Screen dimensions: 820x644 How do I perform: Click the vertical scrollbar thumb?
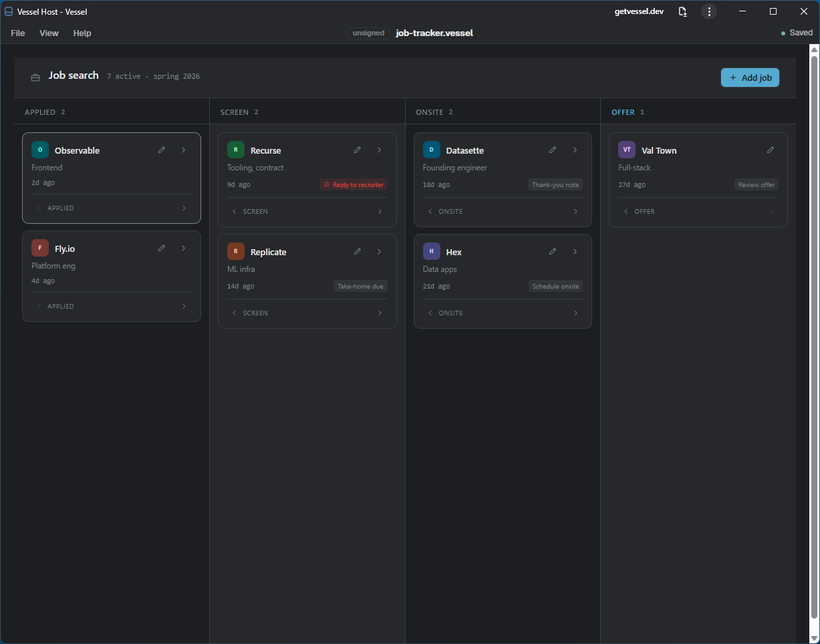pyautogui.click(x=814, y=337)
